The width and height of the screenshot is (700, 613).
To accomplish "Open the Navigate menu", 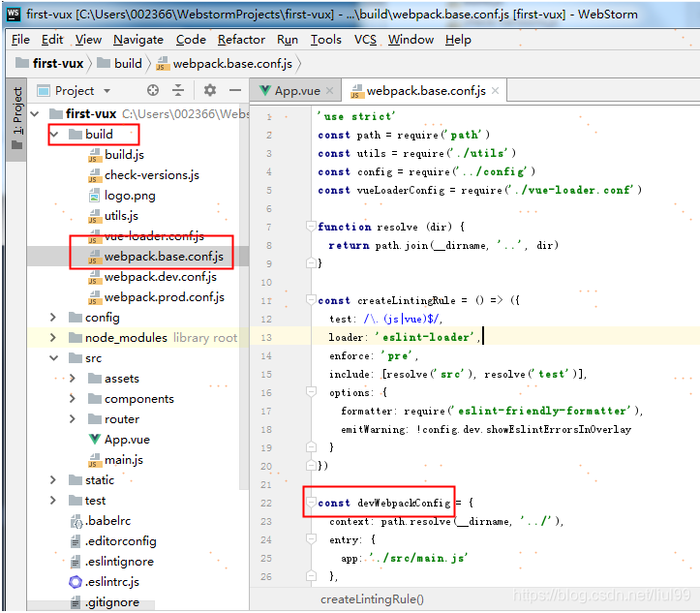I will 137,40.
